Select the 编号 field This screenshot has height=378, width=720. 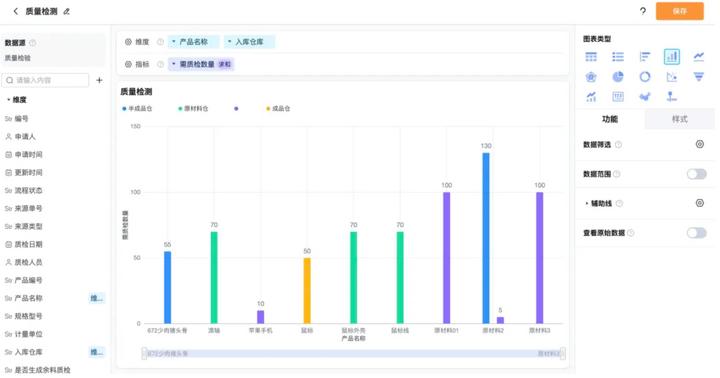tap(21, 118)
